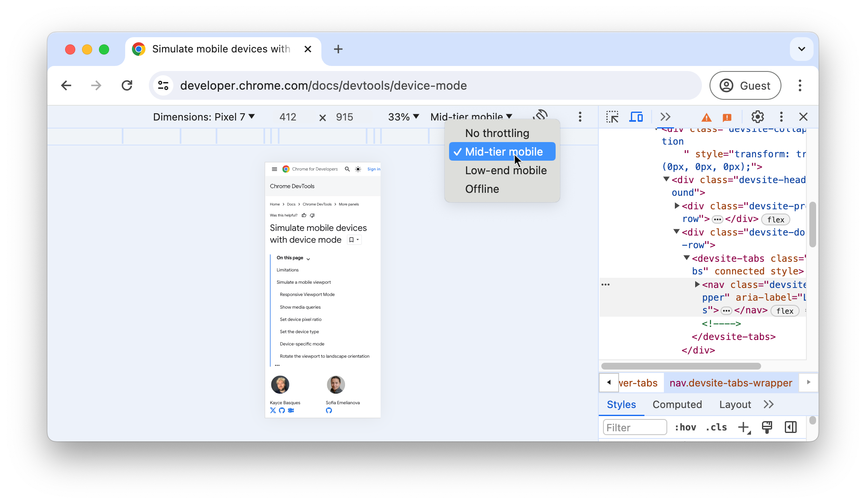This screenshot has height=504, width=866.
Task: Click the more tools chevron icon
Action: (665, 116)
